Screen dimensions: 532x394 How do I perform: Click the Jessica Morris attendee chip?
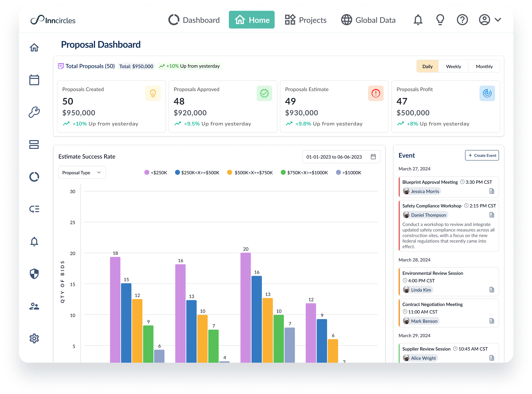click(422, 191)
